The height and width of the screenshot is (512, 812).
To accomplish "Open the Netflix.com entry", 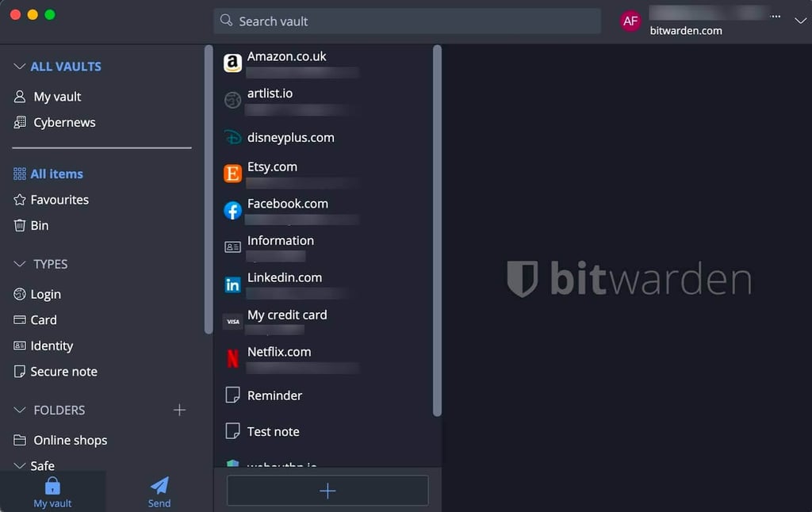I will [x=324, y=358].
